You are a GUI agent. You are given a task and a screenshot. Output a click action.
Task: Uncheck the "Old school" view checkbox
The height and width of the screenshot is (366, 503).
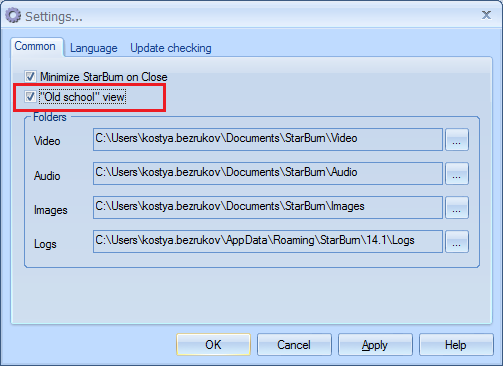(30, 97)
